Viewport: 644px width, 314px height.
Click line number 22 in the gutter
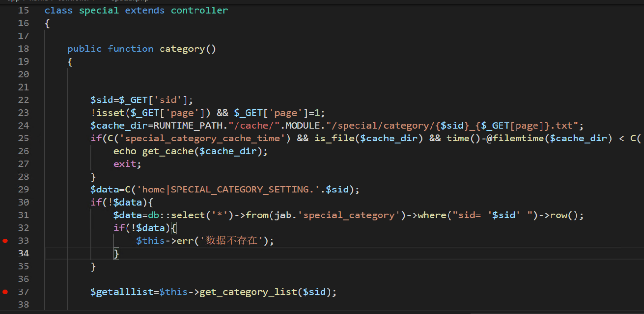click(24, 100)
